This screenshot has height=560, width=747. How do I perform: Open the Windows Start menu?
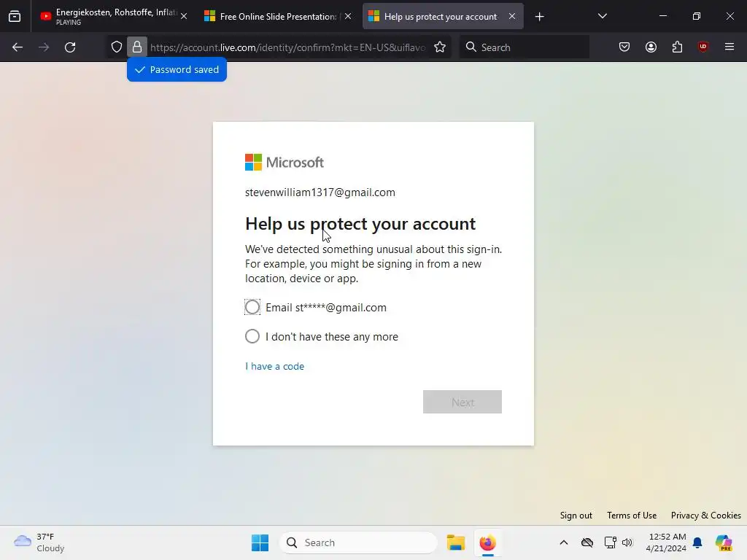[260, 542]
